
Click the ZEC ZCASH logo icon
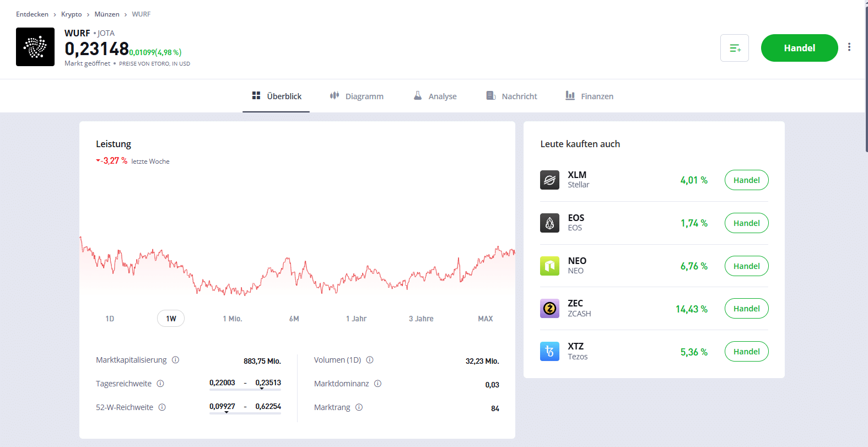(549, 308)
